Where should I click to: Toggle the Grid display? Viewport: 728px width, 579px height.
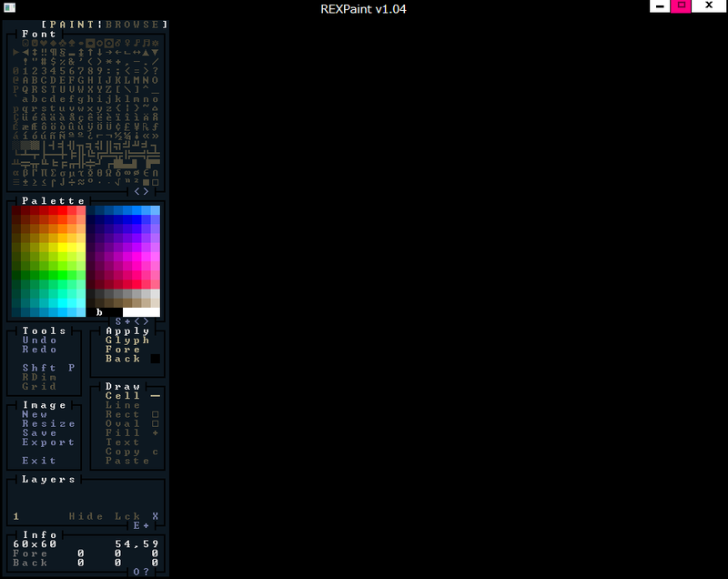(39, 387)
